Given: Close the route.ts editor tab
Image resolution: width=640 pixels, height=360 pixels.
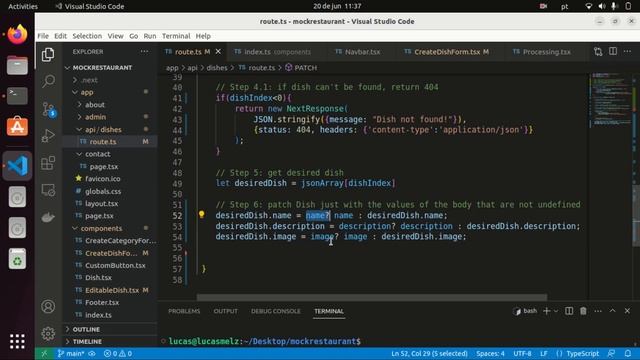Looking at the screenshot, I should point(218,51).
